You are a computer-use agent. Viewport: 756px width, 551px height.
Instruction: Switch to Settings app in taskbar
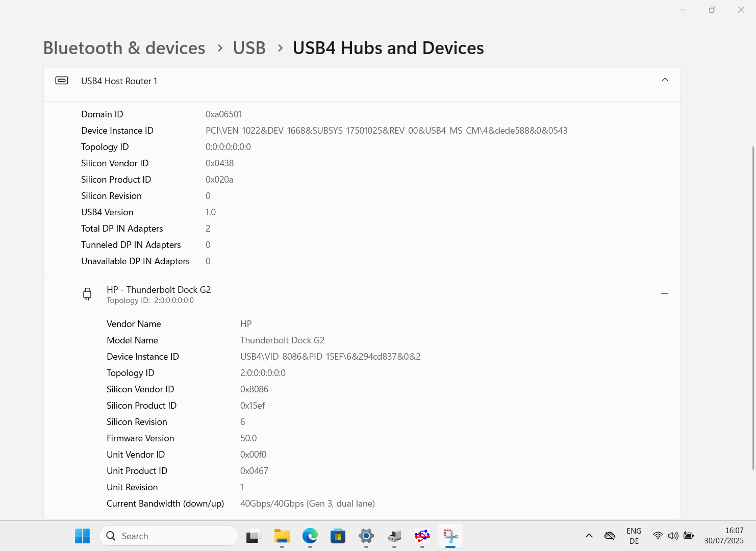[x=366, y=536]
